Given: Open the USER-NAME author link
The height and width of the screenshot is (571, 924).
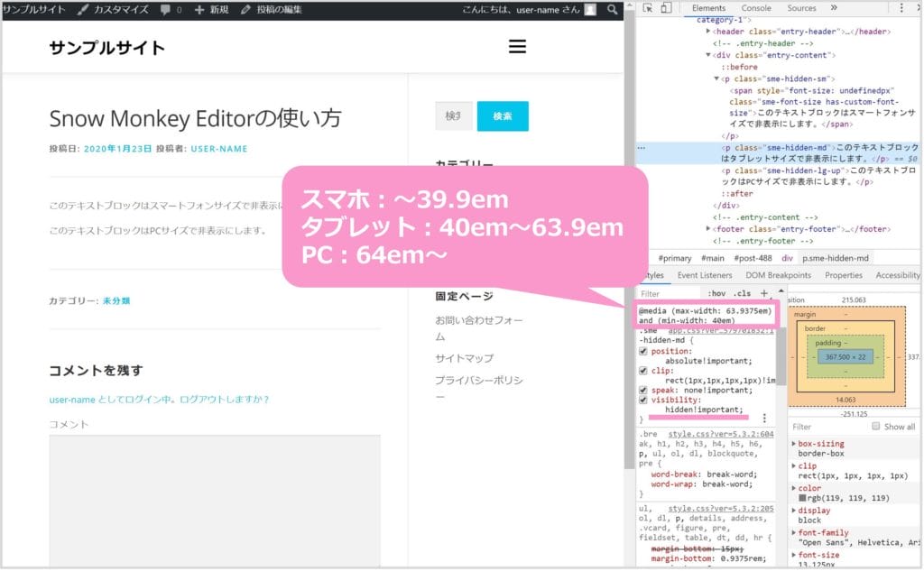Looking at the screenshot, I should [x=218, y=149].
